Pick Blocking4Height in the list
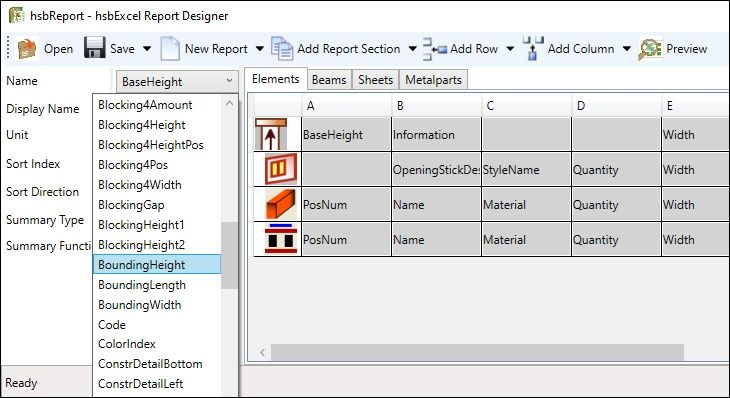Viewport: 730px width, 398px height. [x=156, y=125]
